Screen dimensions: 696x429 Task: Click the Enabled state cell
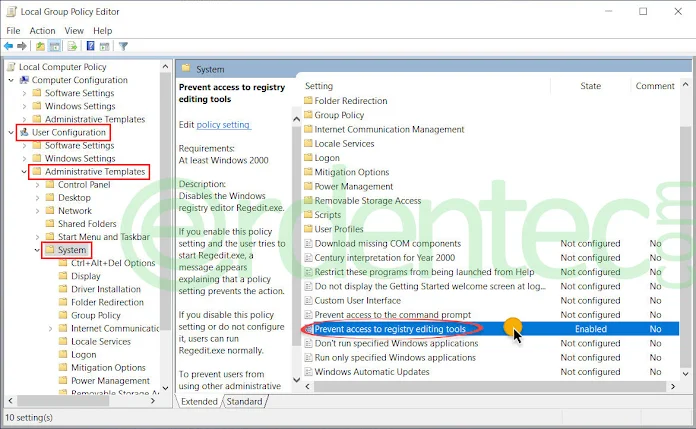[590, 329]
